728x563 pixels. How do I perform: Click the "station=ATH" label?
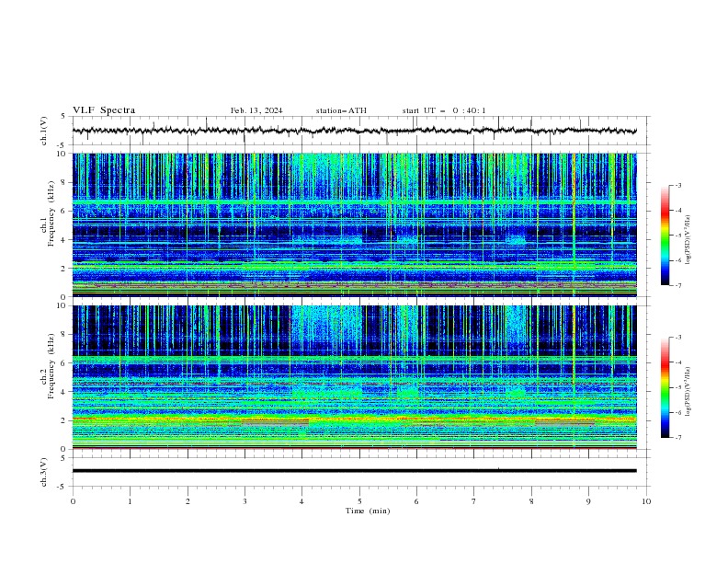pyautogui.click(x=341, y=110)
